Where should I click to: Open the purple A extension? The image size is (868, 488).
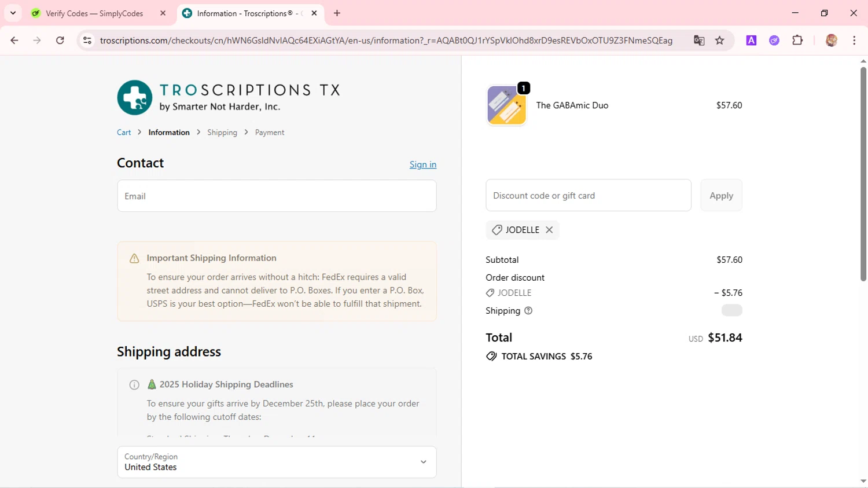click(x=751, y=41)
